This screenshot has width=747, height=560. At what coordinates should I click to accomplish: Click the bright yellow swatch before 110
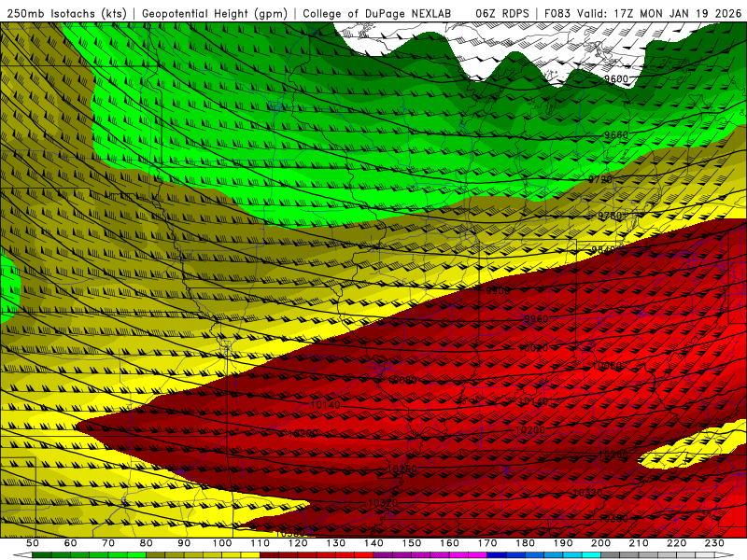point(250,555)
